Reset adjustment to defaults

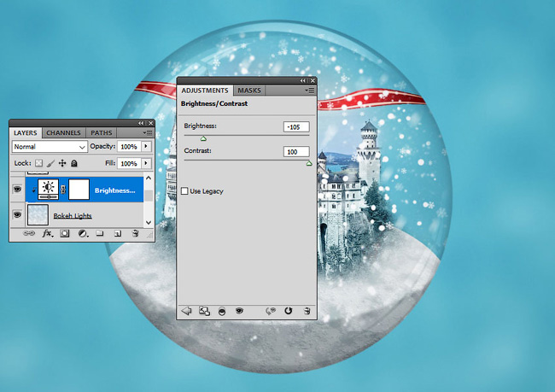pos(288,311)
